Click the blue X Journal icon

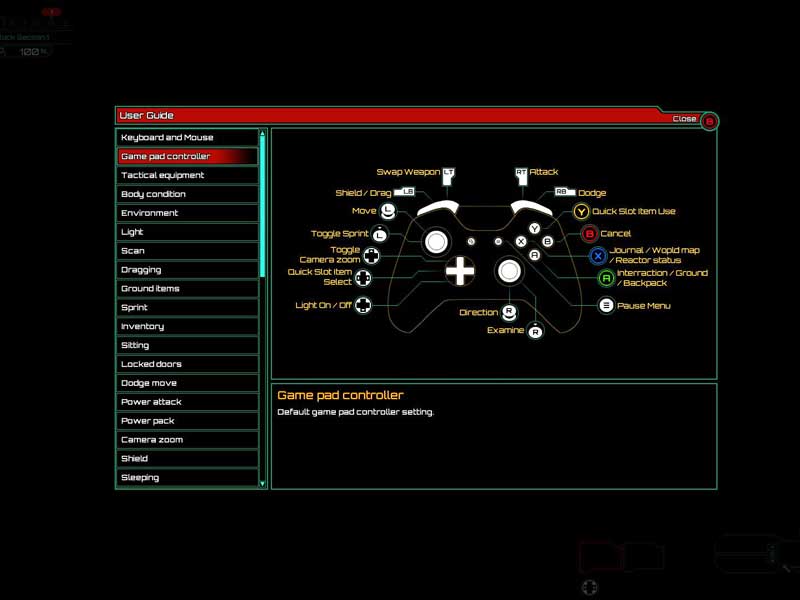tap(598, 256)
